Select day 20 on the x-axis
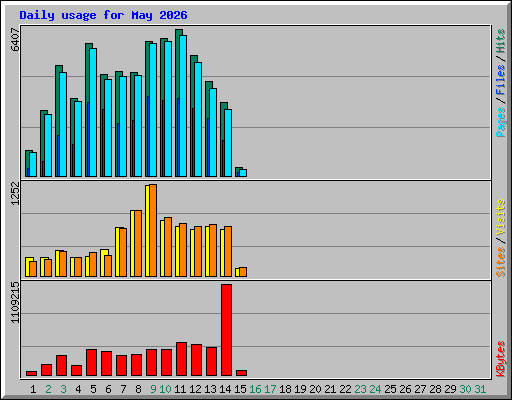The image size is (512, 400). [x=315, y=389]
